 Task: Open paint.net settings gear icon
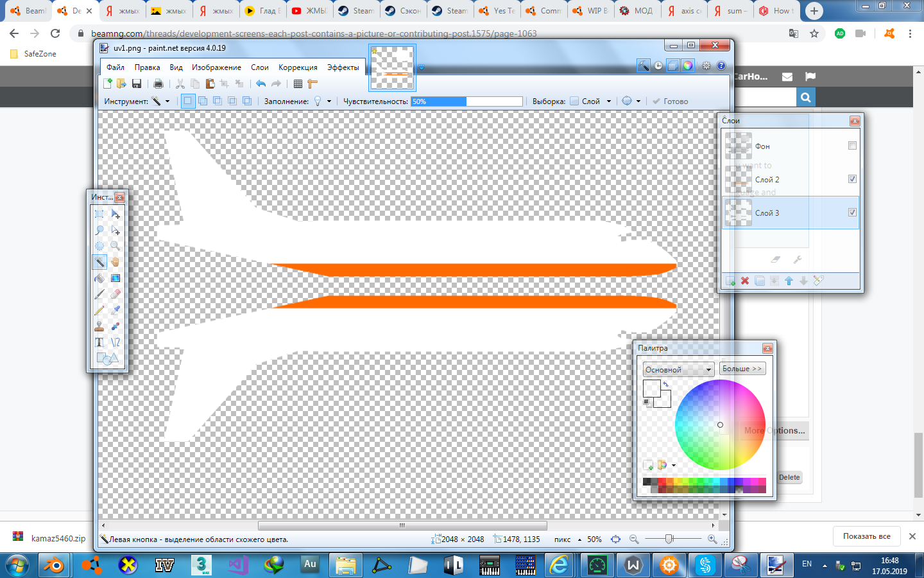(706, 66)
